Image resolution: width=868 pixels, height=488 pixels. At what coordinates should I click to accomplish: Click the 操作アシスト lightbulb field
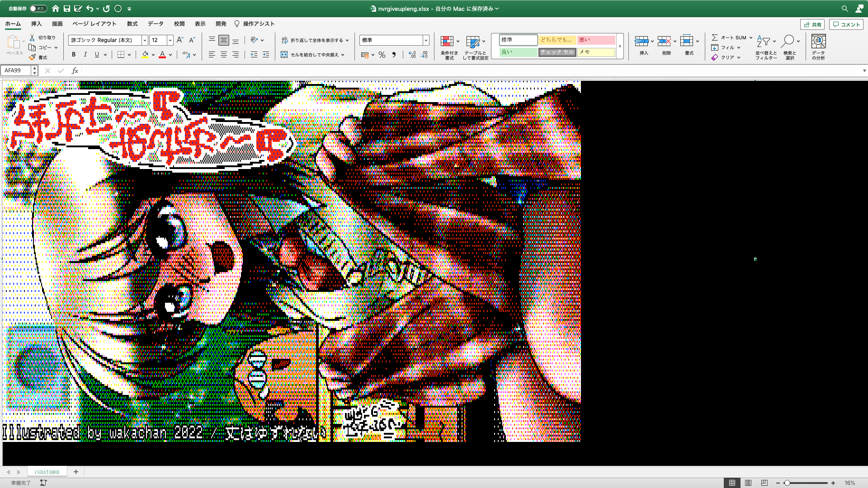[255, 24]
